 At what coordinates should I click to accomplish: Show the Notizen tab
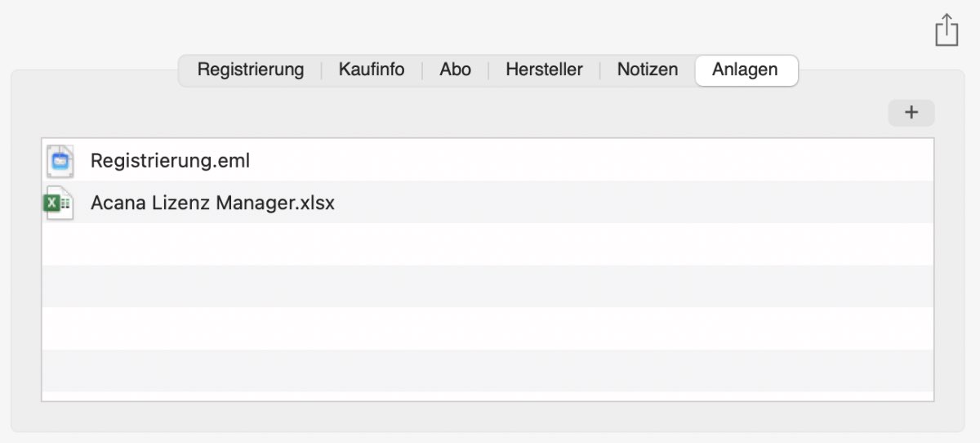coord(648,69)
